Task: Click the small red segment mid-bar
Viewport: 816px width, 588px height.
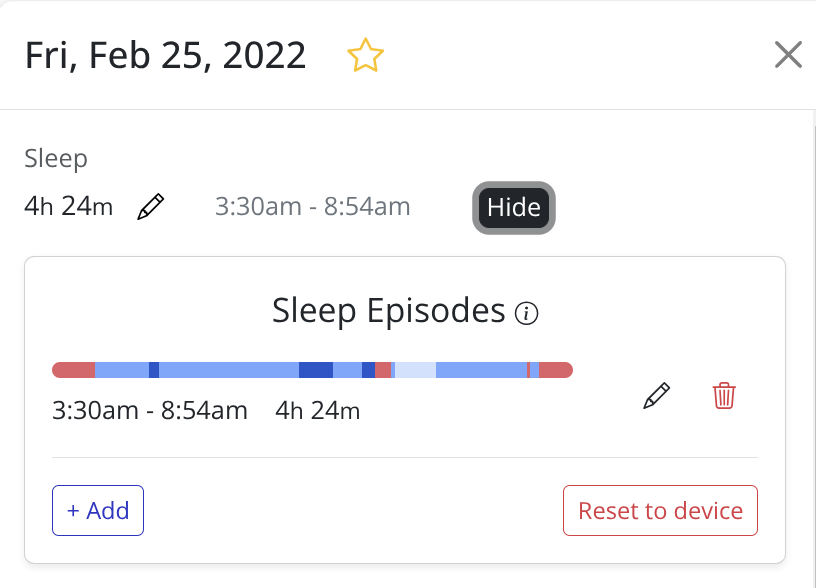Action: pyautogui.click(x=383, y=370)
